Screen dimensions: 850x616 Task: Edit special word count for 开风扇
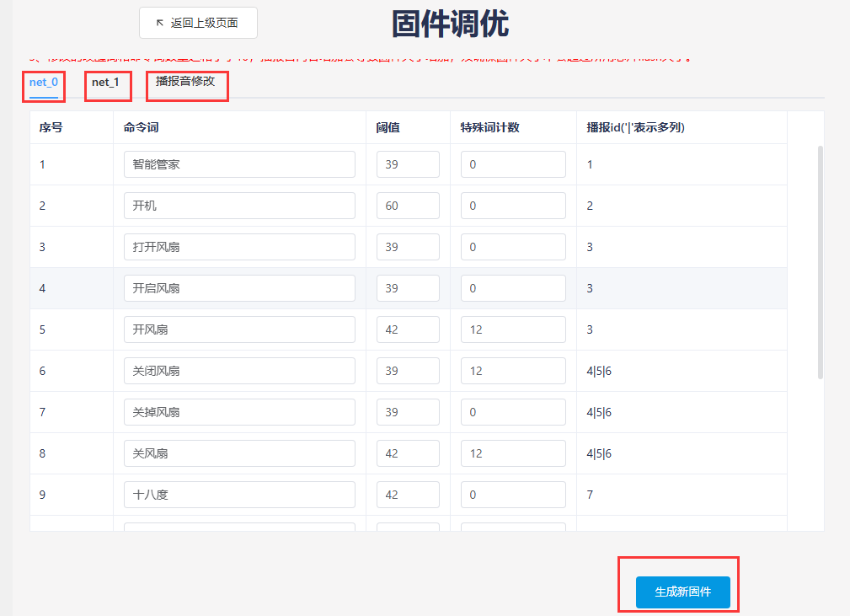point(512,329)
